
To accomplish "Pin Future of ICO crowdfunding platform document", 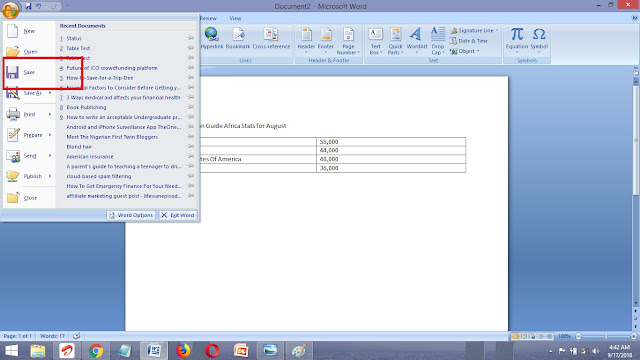I will tap(191, 68).
